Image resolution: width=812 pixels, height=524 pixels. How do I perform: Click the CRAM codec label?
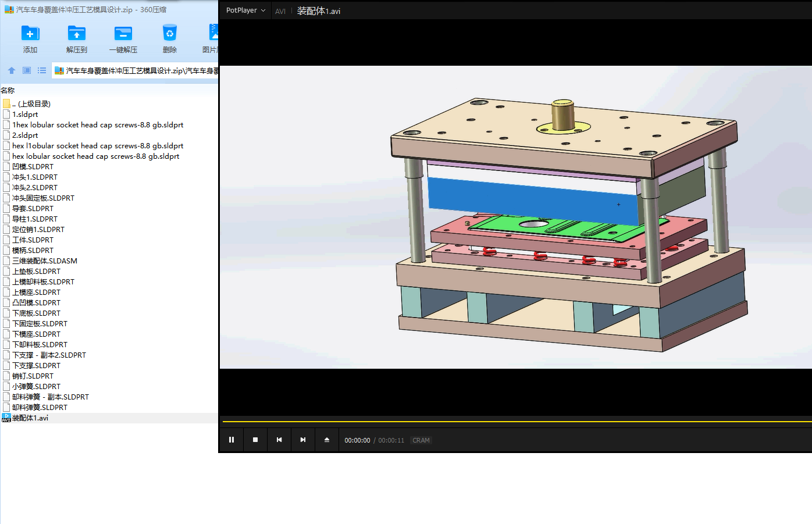tap(421, 440)
